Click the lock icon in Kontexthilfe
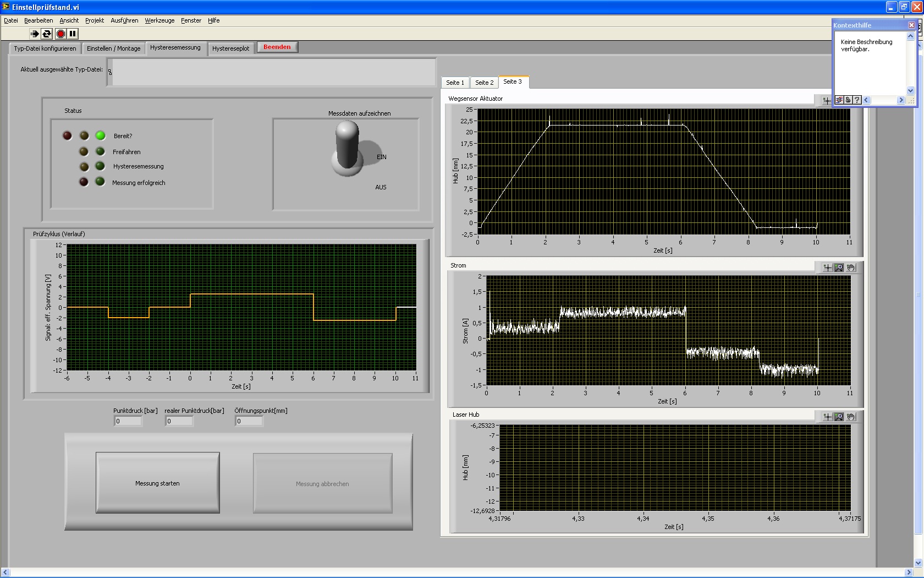 pyautogui.click(x=848, y=100)
